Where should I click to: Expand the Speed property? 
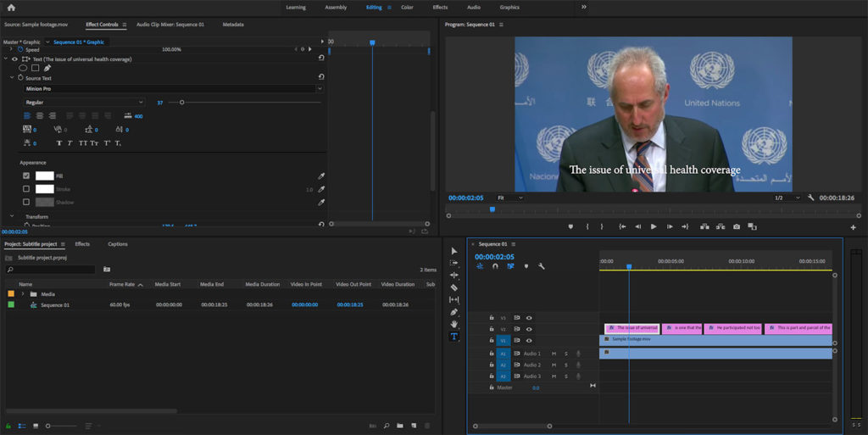(x=11, y=49)
